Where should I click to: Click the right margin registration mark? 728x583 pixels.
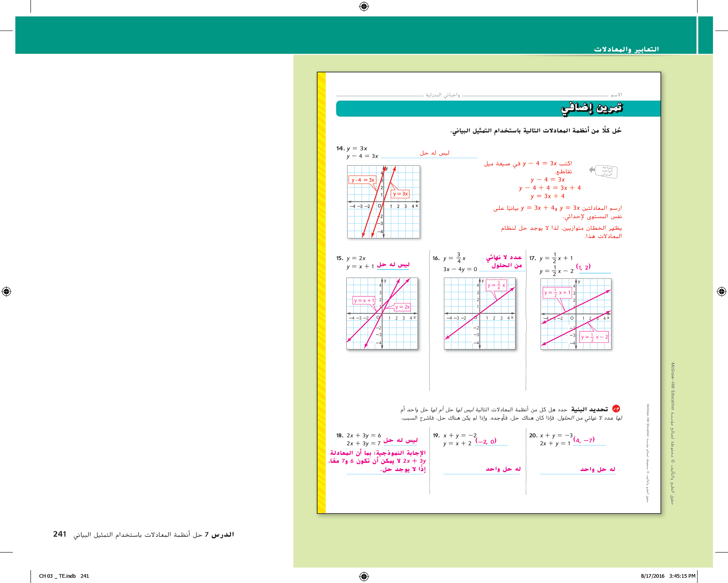[721, 291]
